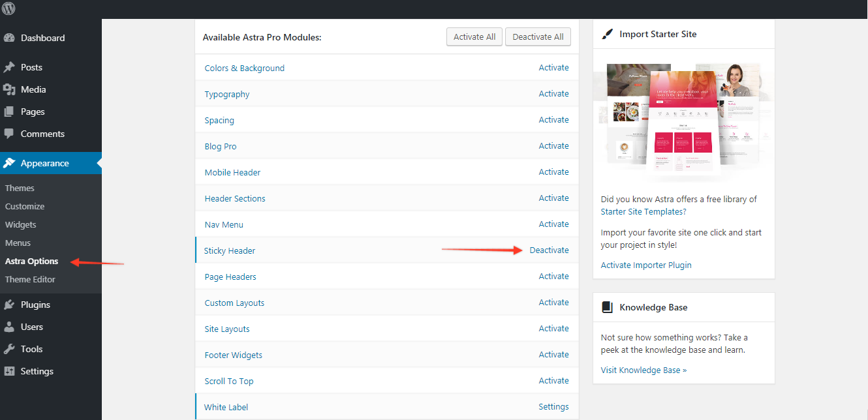Activate the Page Headers module
Image resolution: width=868 pixels, height=420 pixels.
[553, 277]
